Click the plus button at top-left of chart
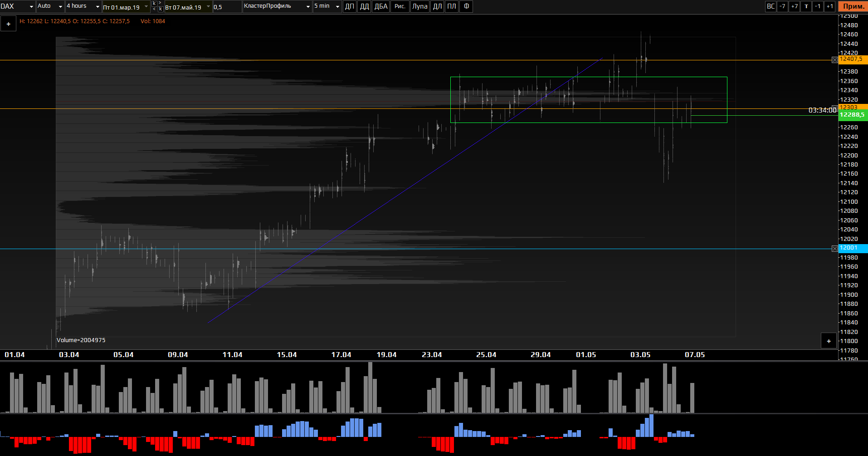This screenshot has height=456, width=868. tap(8, 24)
